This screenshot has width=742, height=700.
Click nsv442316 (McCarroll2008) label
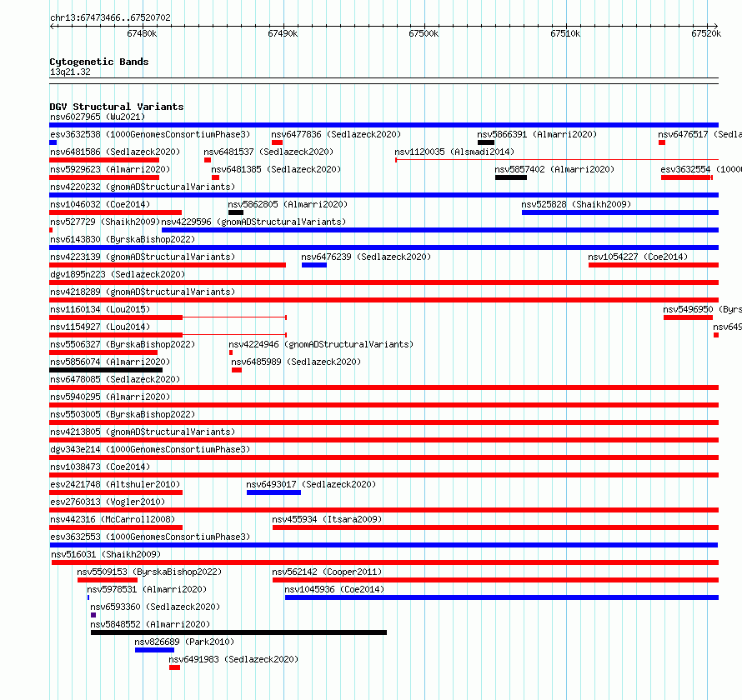pos(113,519)
